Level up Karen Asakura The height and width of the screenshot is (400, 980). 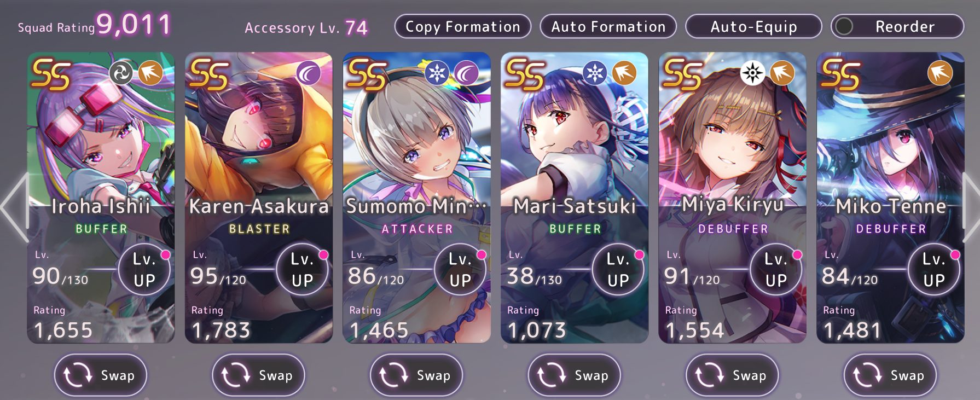303,269
